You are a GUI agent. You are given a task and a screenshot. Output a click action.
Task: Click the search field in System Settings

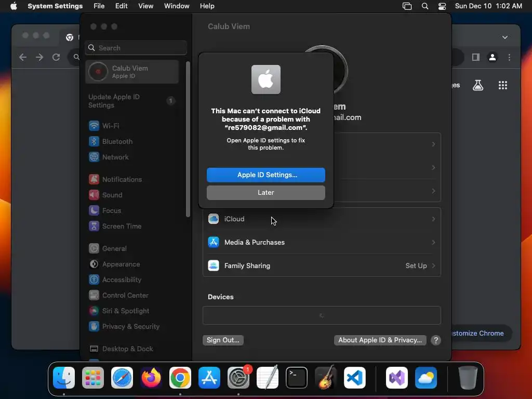(x=136, y=48)
